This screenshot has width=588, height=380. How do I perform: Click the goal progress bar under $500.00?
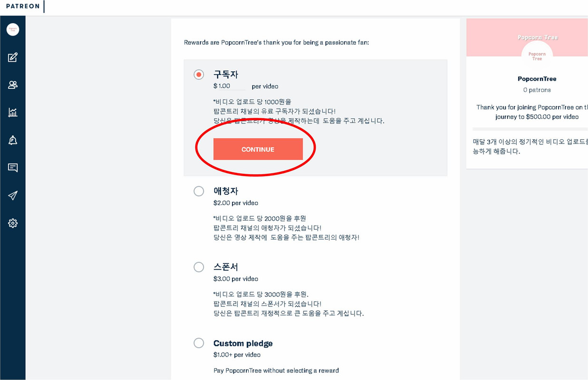coord(530,129)
